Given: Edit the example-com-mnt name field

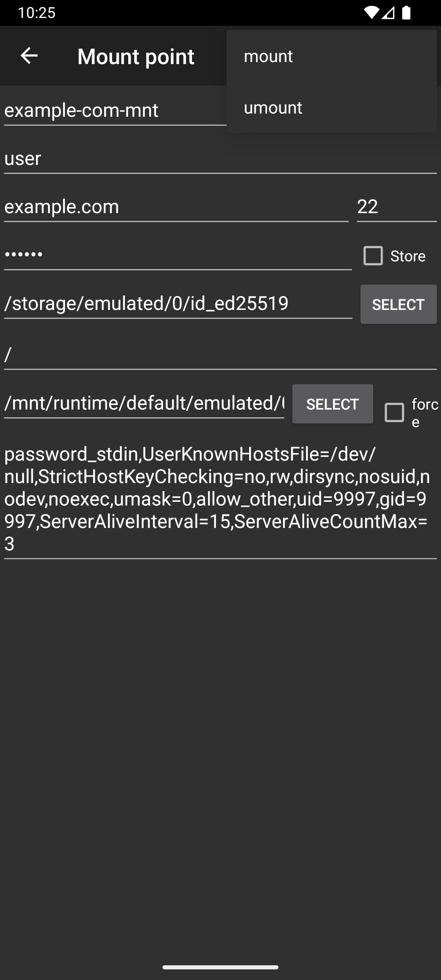Looking at the screenshot, I should tap(115, 110).
